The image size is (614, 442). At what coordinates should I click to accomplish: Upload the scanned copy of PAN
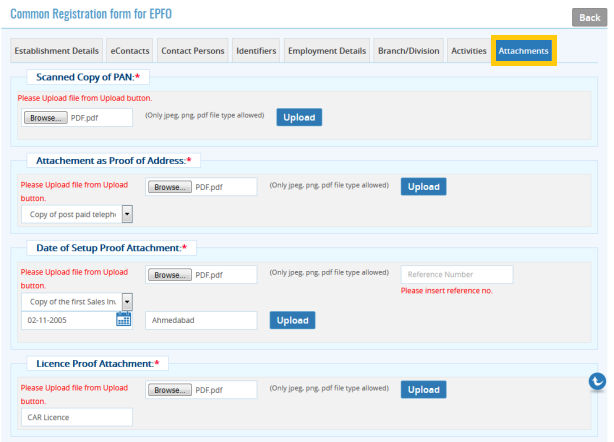tap(299, 118)
